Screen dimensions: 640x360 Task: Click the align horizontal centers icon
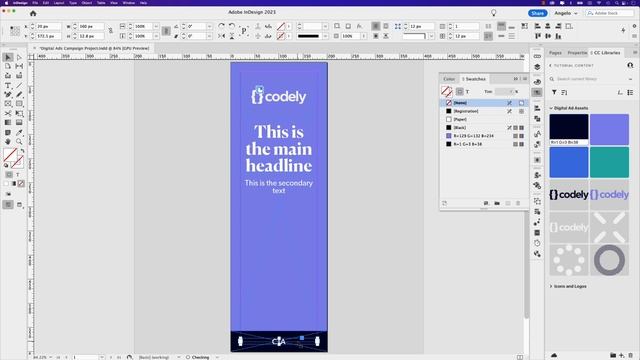[x=548, y=26]
